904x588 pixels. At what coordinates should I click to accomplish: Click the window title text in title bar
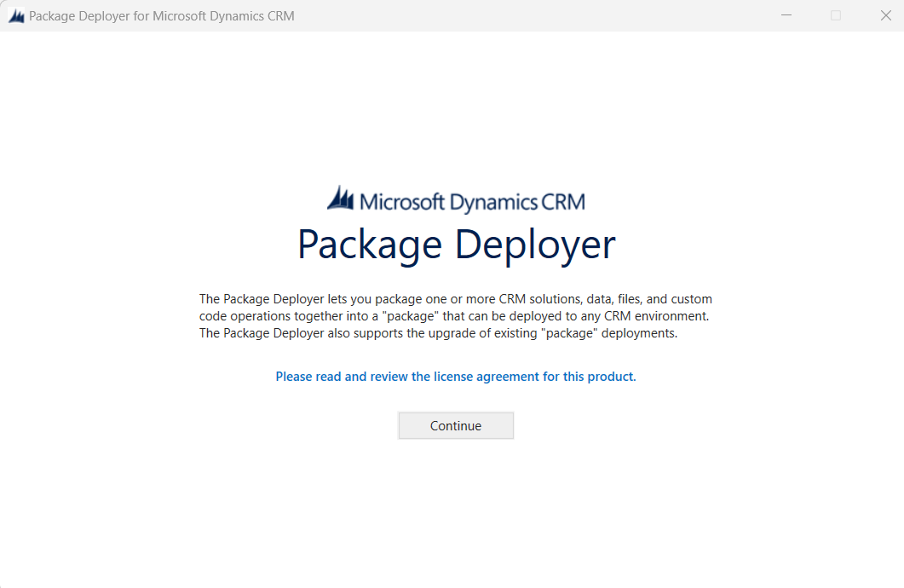click(161, 16)
